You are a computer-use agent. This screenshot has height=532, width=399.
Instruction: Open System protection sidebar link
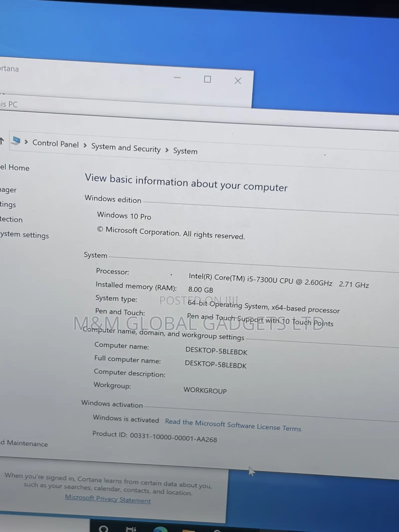pyautogui.click(x=11, y=219)
